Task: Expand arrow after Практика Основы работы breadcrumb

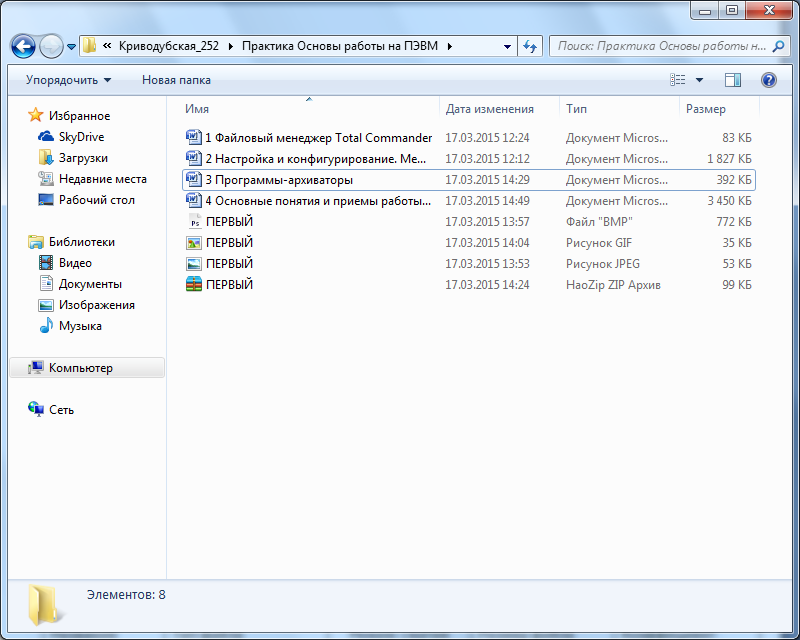Action: point(449,46)
